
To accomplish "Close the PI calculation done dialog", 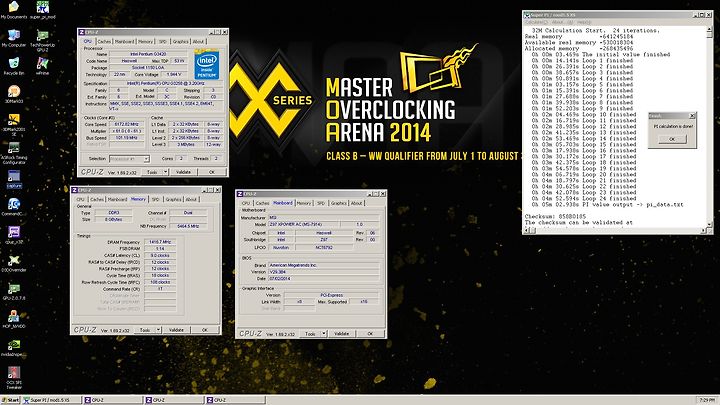I will pyautogui.click(x=692, y=116).
